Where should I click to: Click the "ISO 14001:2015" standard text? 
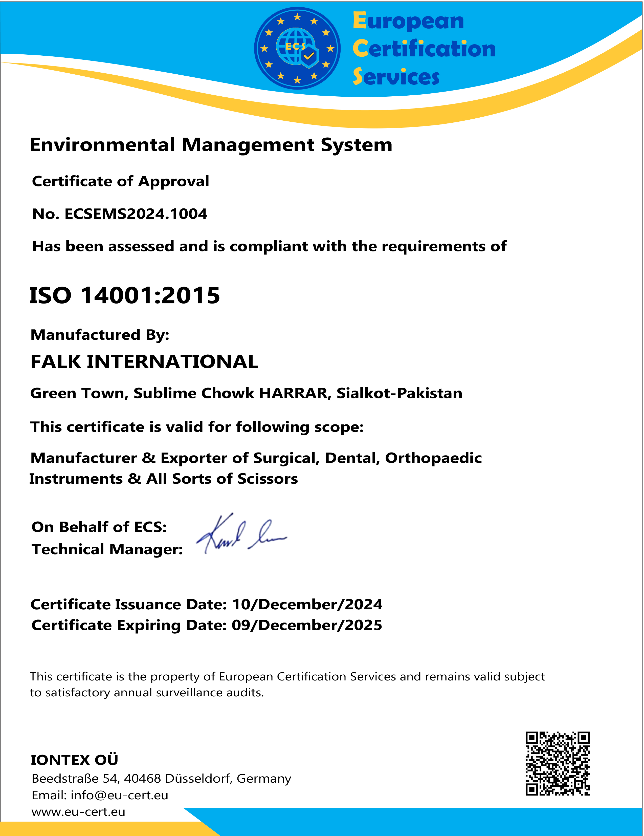pos(125,295)
